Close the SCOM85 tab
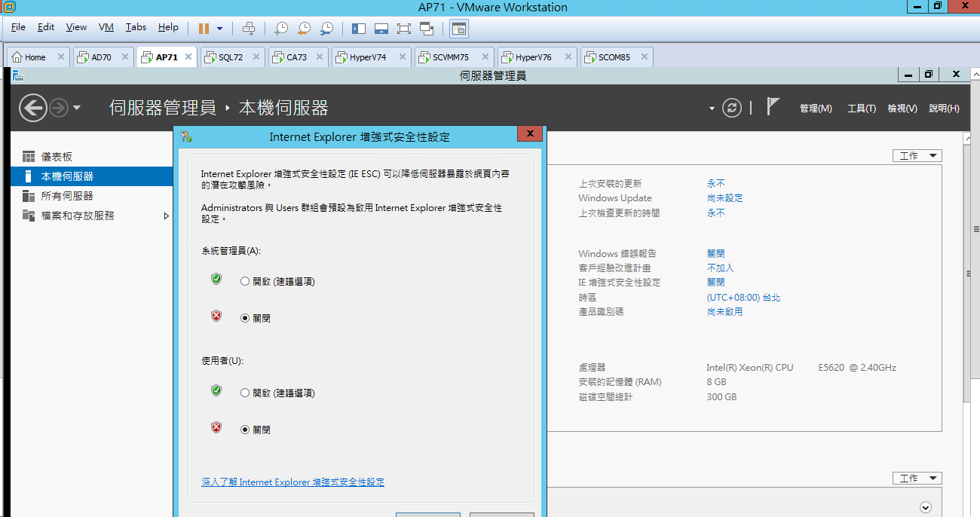 tap(645, 57)
